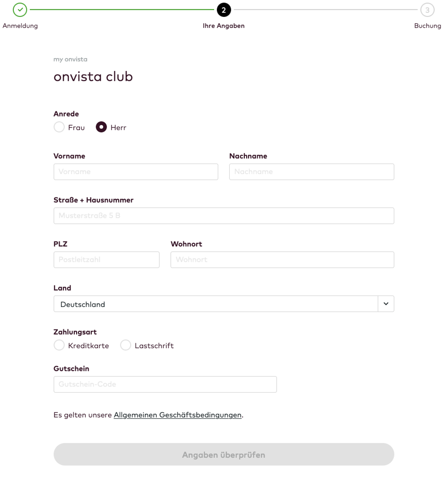Click into the Postleitzahl field
The width and height of the screenshot is (448, 477).
(x=106, y=260)
